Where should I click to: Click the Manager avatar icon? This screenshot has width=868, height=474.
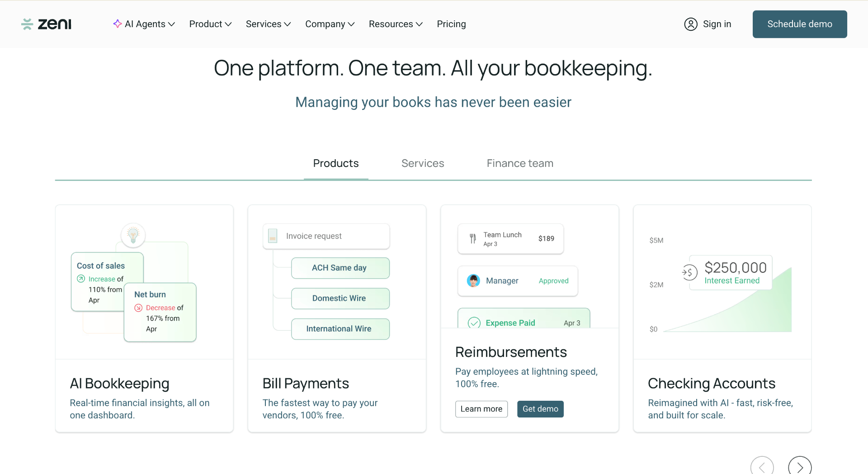pos(473,281)
